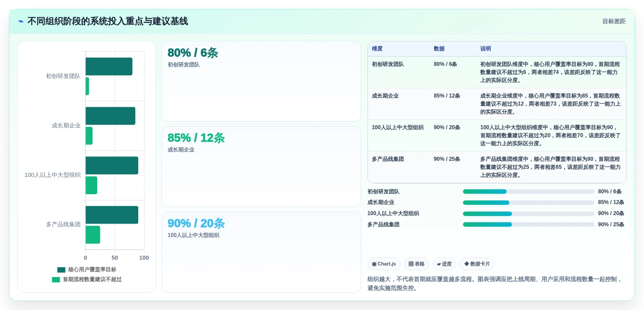Click the light green bar for 多产品线集团

tap(93, 235)
